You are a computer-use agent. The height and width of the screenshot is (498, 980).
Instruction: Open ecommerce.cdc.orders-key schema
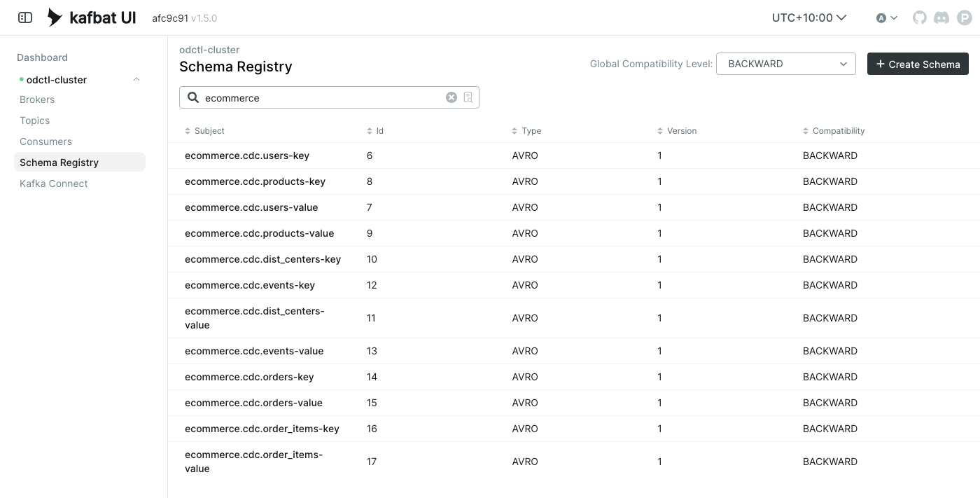(x=249, y=377)
